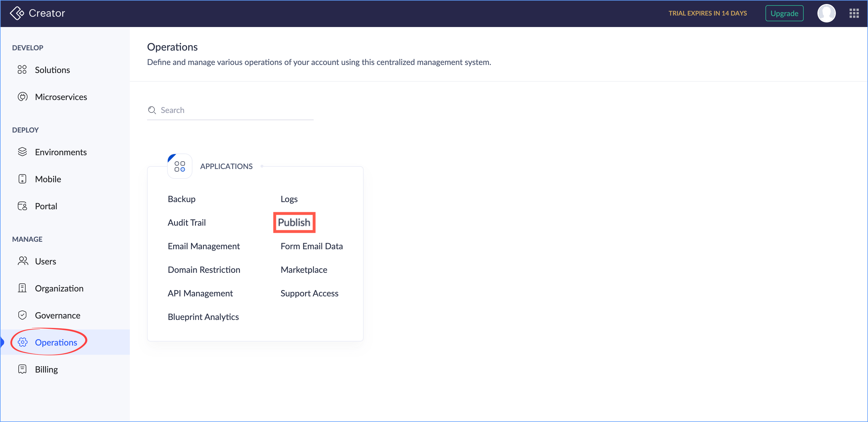868x422 pixels.
Task: Click the Applications category icon
Action: (x=180, y=166)
